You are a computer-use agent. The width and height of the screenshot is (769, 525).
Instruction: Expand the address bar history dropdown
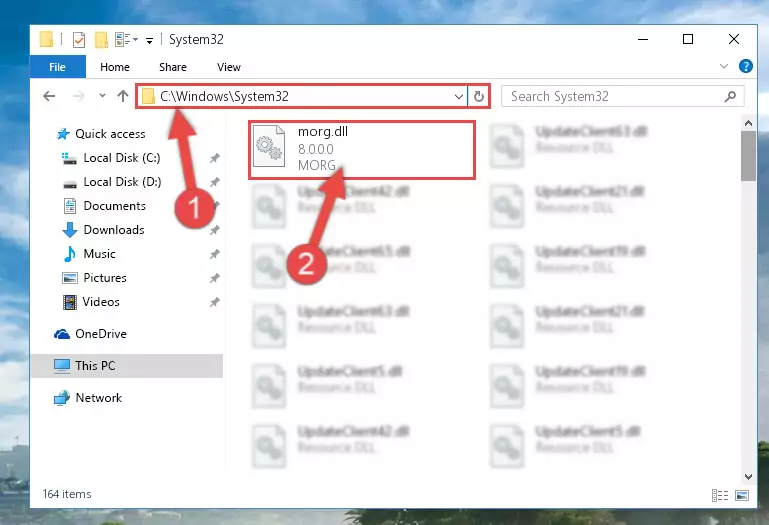click(459, 96)
